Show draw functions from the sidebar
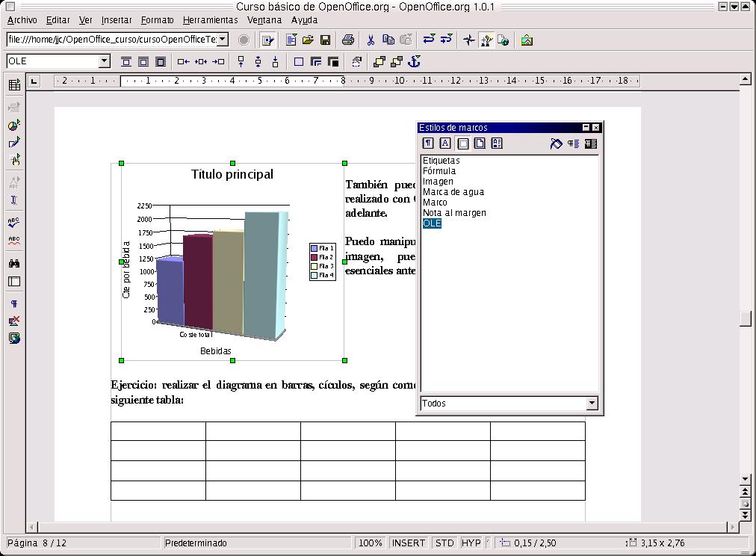Screen dimensions: 756x556 coord(14,143)
